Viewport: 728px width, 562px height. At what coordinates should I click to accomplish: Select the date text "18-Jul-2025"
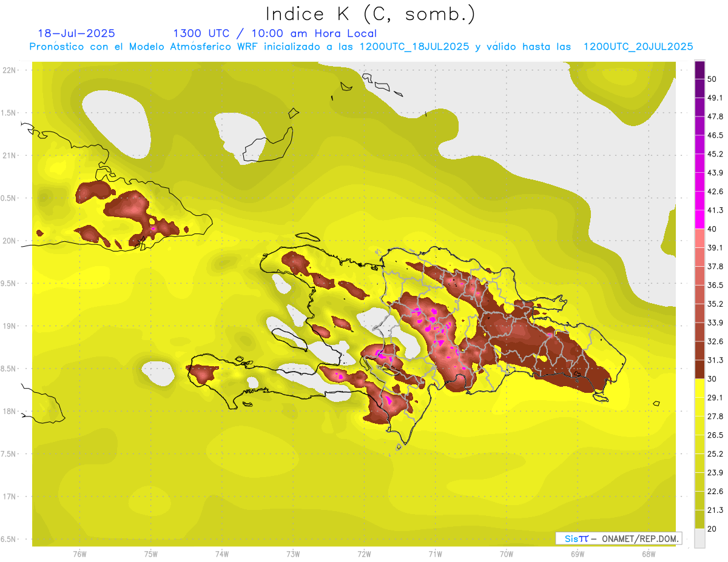(76, 33)
